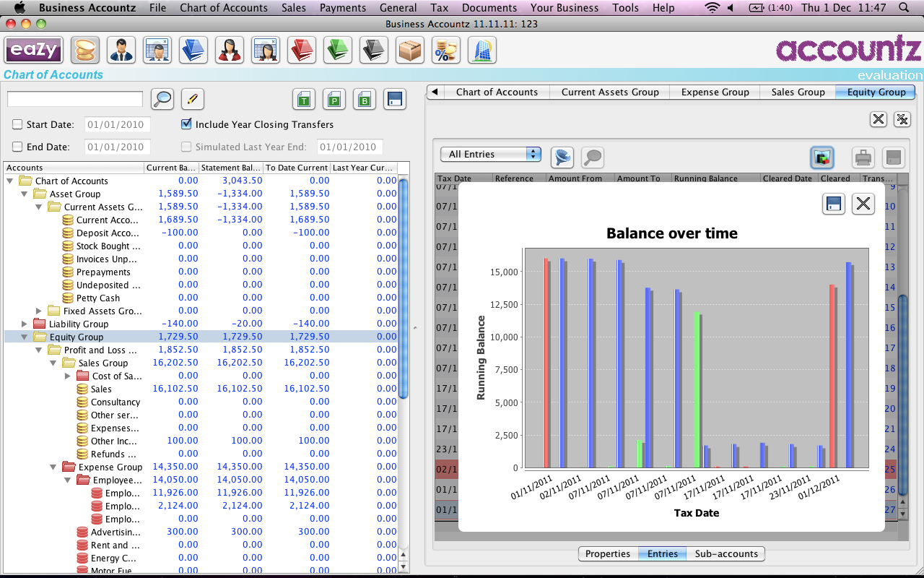Click the filter funnel icon beside All Entries
924x578 pixels.
562,157
